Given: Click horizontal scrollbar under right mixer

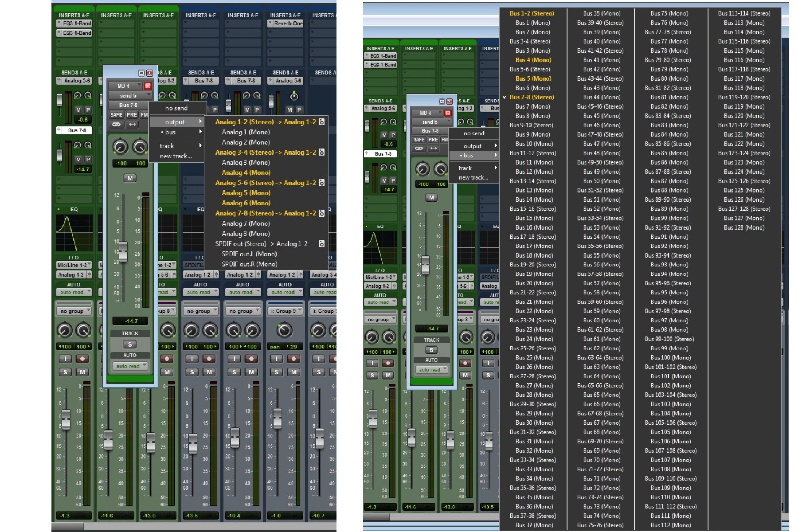Looking at the screenshot, I should 377,517.
